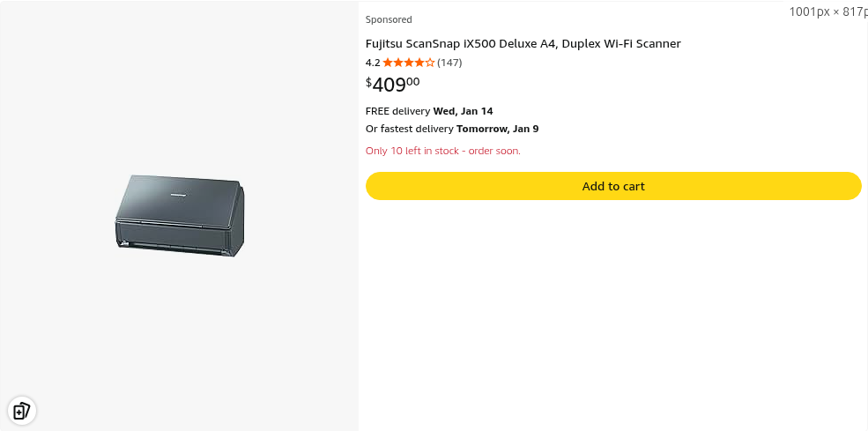
Task: Click the dollar sign before the price
Action: [368, 82]
